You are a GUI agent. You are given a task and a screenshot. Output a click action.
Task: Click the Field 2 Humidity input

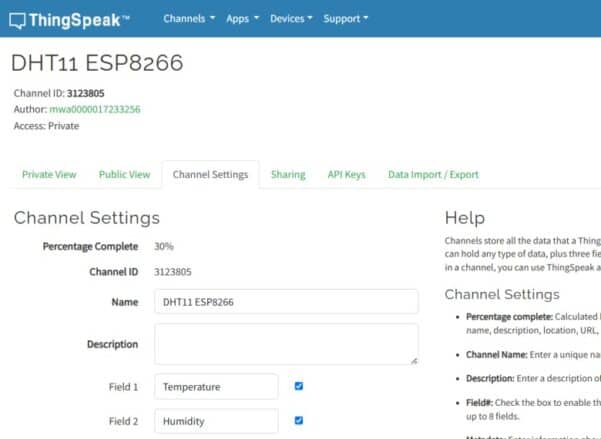pyautogui.click(x=216, y=421)
